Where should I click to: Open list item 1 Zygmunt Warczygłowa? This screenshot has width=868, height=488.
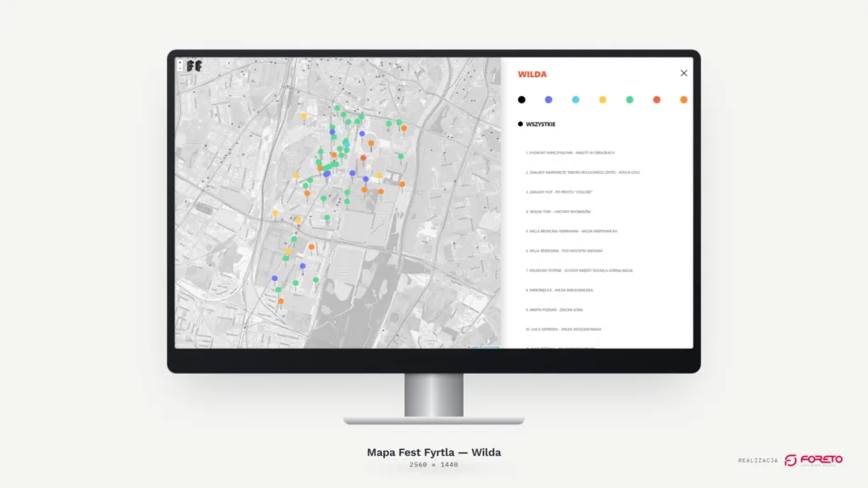(570, 152)
